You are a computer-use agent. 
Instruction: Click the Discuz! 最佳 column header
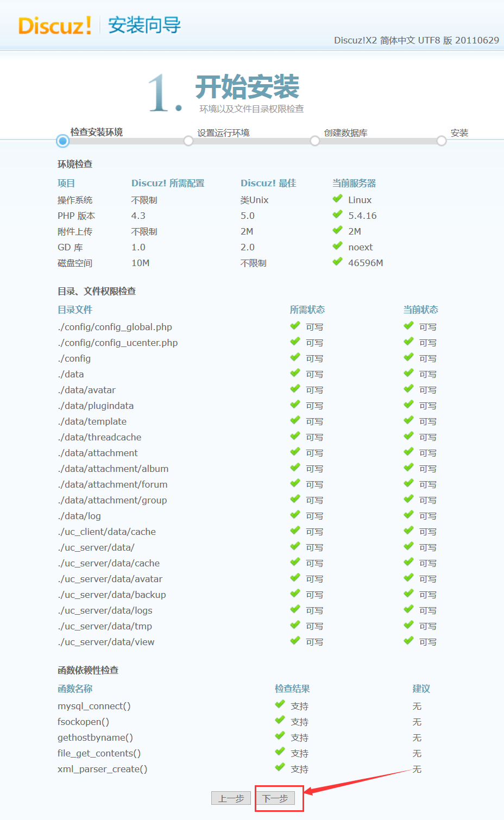pyautogui.click(x=268, y=183)
